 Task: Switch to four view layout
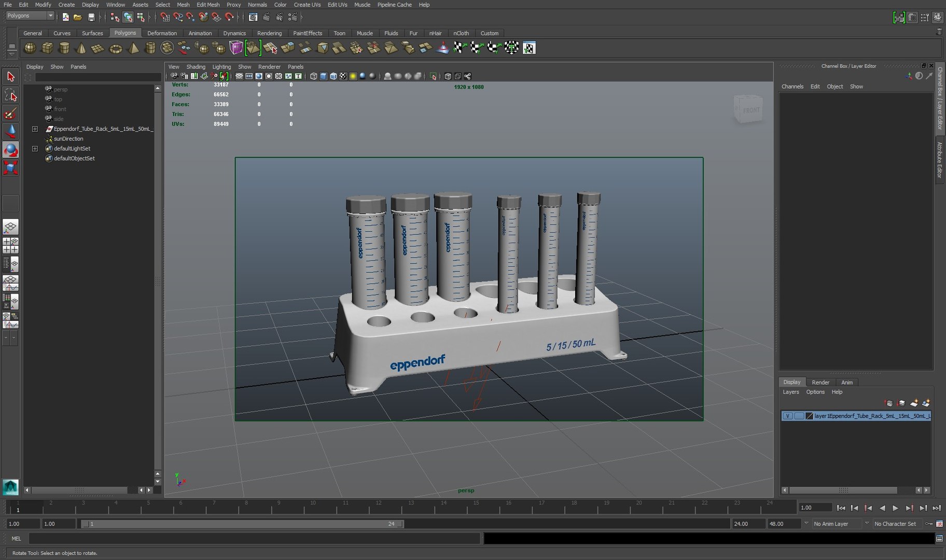click(x=10, y=245)
